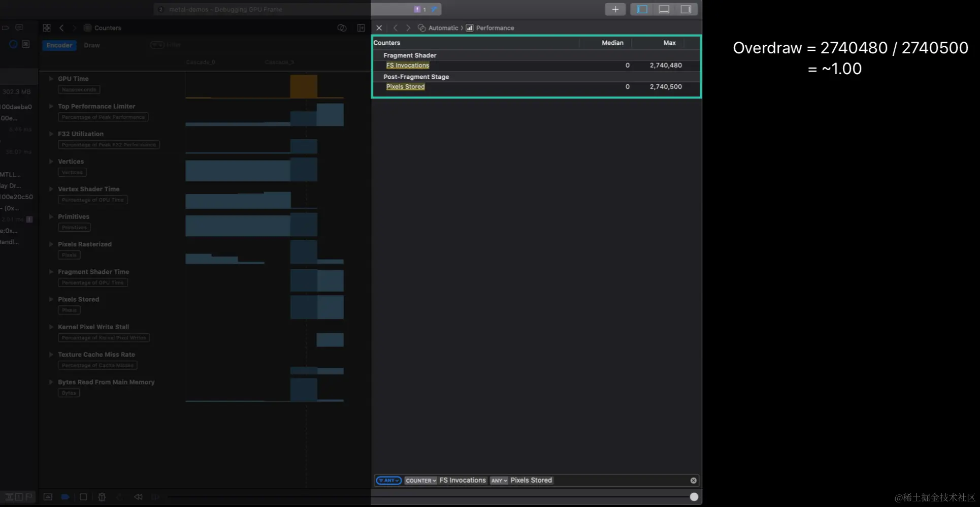Expand the Pixels Stored graph row
The height and width of the screenshot is (507, 980).
[x=51, y=299]
